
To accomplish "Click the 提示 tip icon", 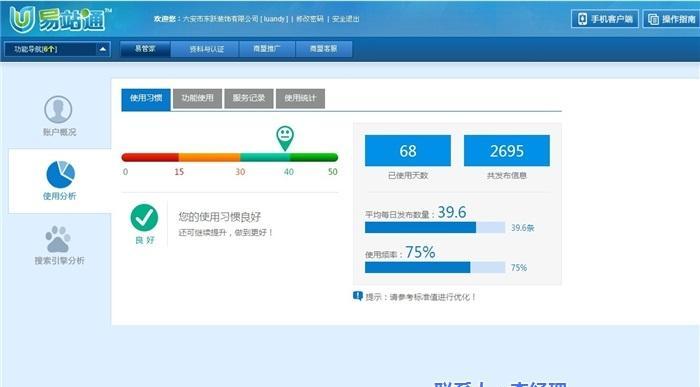I will click(x=358, y=296).
